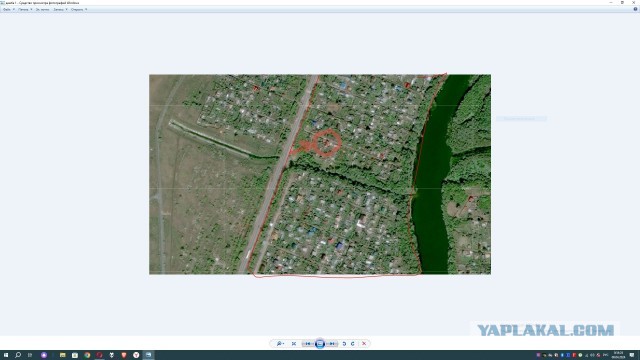
Task: Select the Photo Viewer taskbar button
Action: [149, 355]
